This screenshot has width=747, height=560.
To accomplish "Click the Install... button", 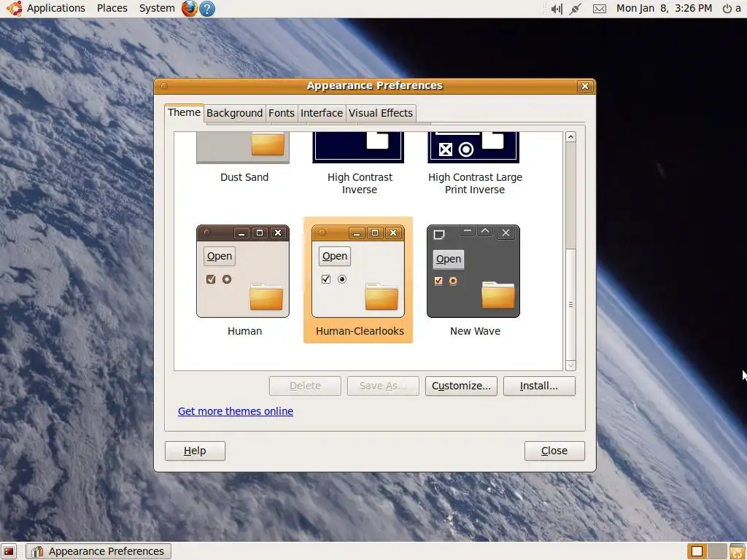I will coord(539,386).
